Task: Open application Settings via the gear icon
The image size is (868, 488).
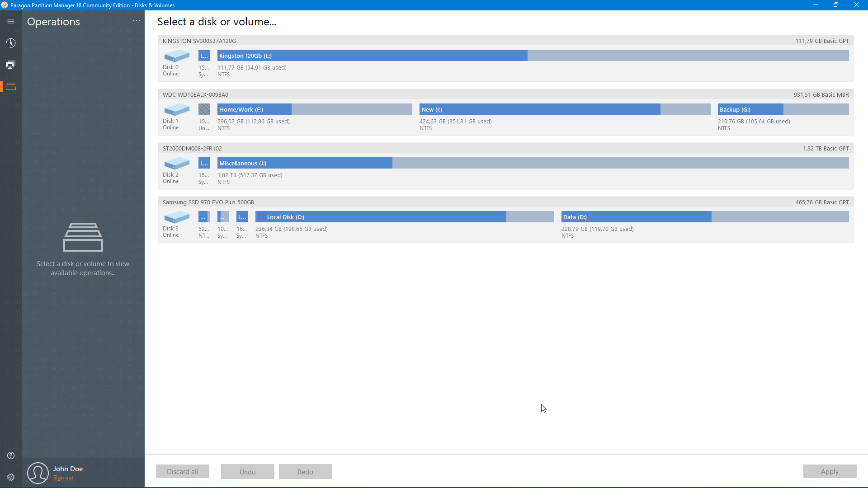Action: [11, 477]
